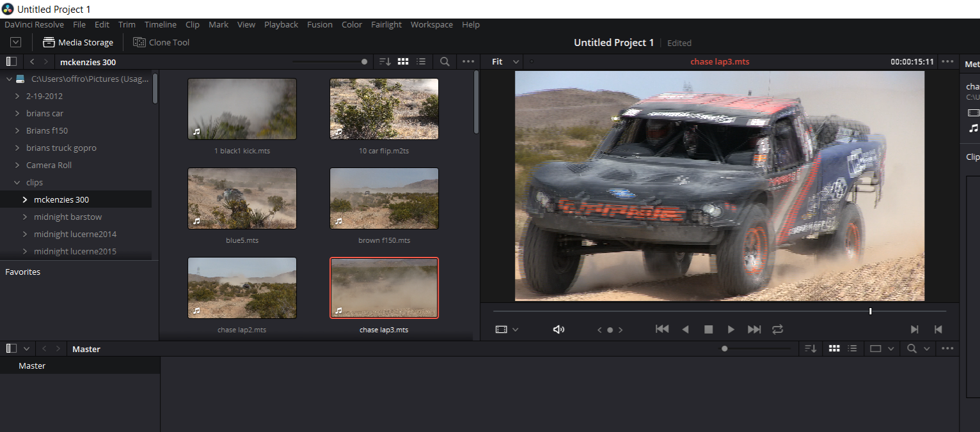Expand the 2-19-2012 folder
This screenshot has height=432, width=980.
click(x=17, y=96)
